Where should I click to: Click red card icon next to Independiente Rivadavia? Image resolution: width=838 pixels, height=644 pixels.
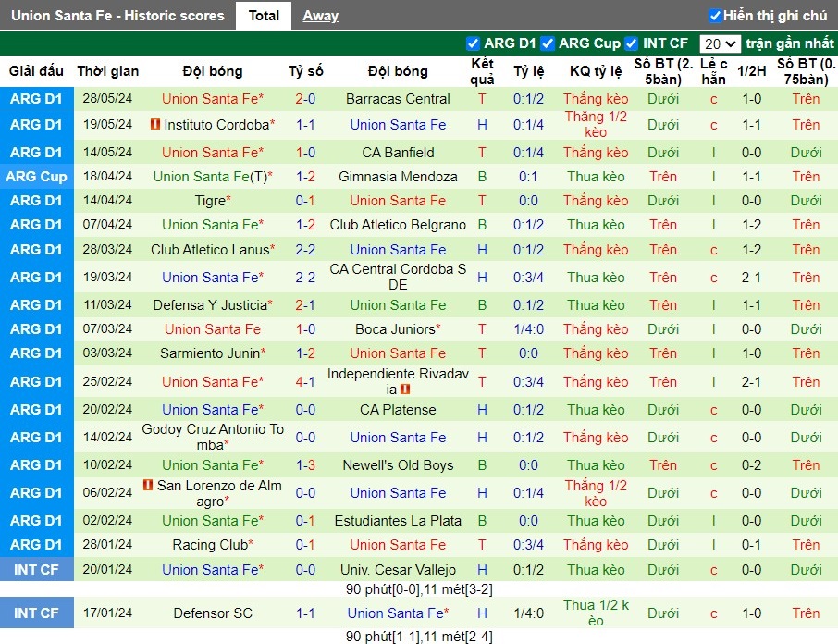[x=405, y=389]
